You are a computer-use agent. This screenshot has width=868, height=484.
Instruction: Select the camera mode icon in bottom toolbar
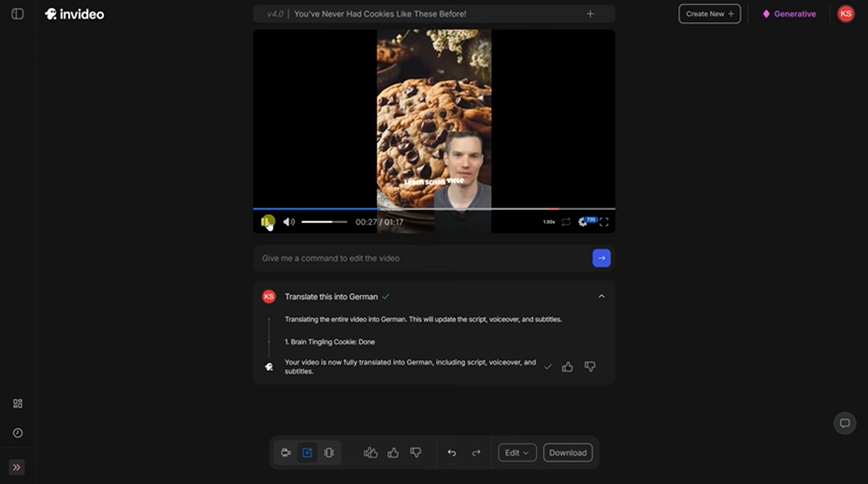pyautogui.click(x=285, y=452)
